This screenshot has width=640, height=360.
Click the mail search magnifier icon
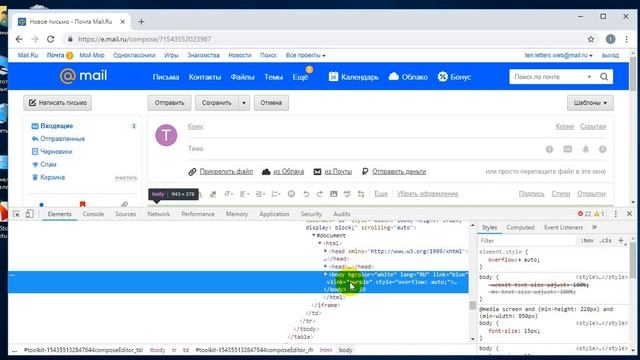(604, 77)
